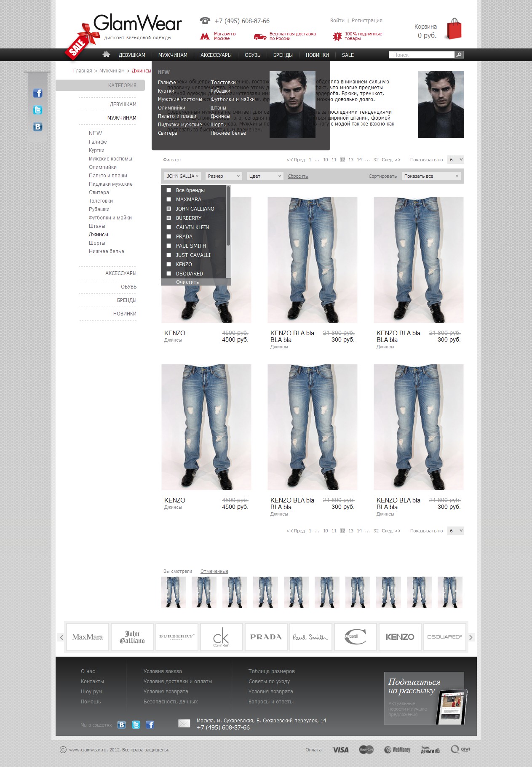Viewport: 532px width, 767px height.
Task: Share via Twitter sidebar icon
Action: (x=37, y=110)
